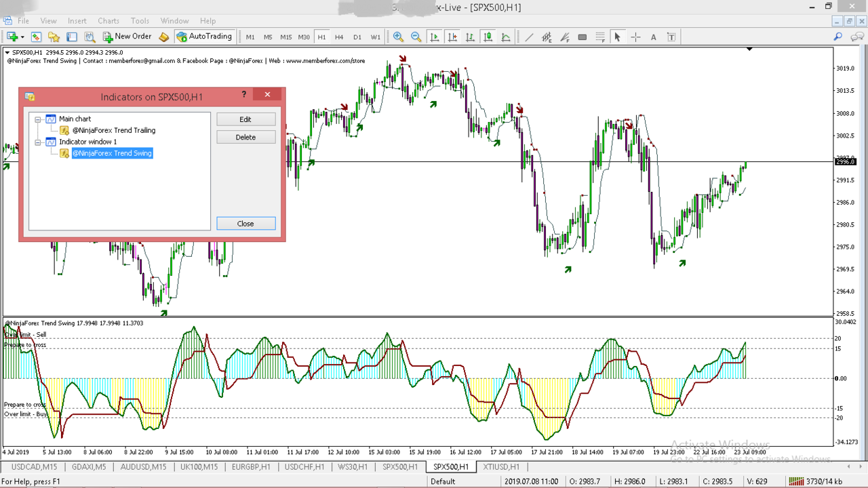Click connection status 3730/14 kb indicator
This screenshot has width=868, height=488.
(816, 481)
